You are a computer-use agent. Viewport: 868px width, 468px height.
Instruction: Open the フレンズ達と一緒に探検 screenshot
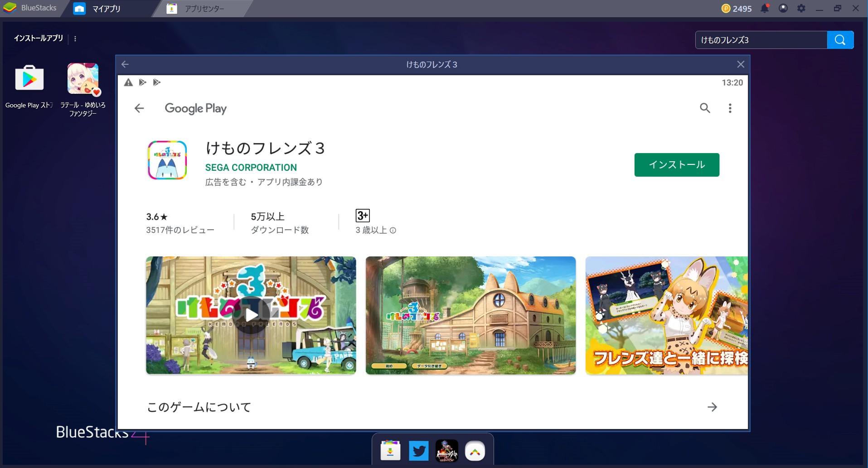tap(666, 315)
